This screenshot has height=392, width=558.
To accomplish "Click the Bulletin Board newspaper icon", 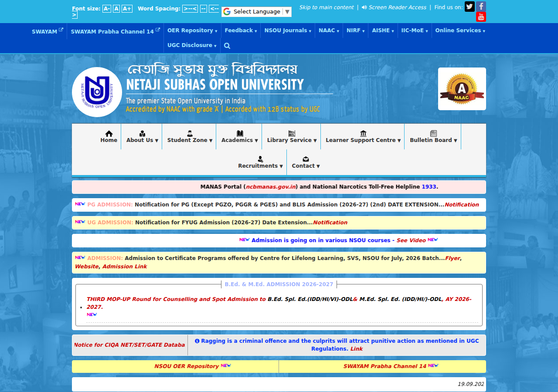I will (433, 133).
